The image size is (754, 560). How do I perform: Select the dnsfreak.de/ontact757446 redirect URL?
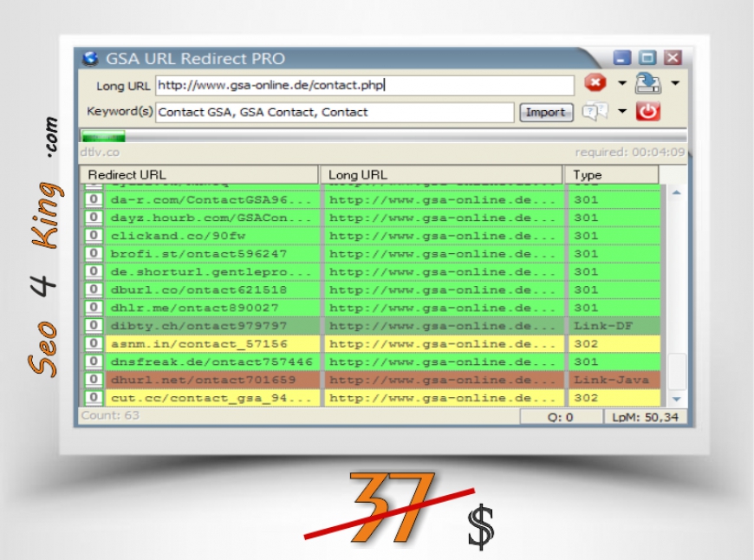[x=211, y=361]
